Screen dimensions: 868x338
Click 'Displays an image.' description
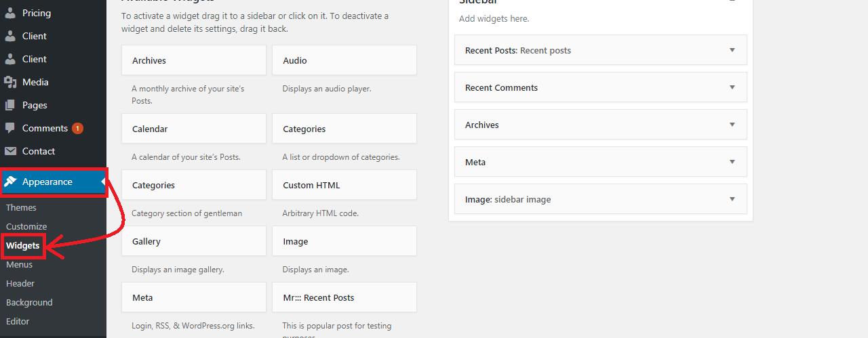[316, 270]
